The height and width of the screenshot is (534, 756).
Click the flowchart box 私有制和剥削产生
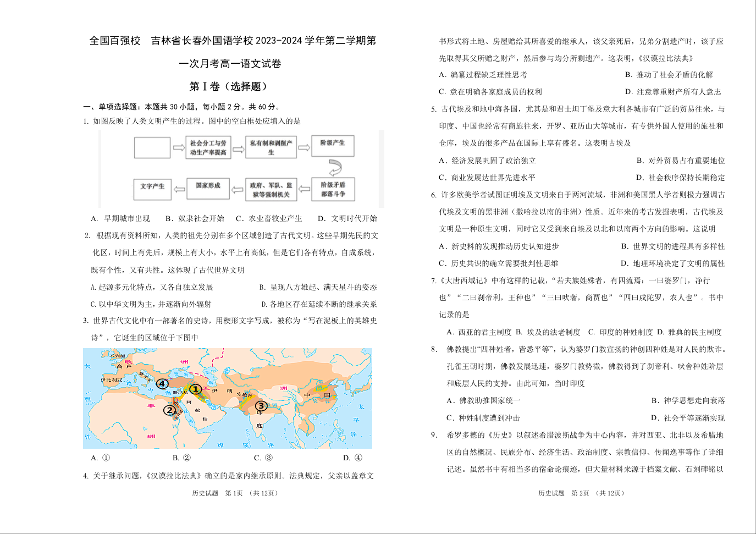271,147
